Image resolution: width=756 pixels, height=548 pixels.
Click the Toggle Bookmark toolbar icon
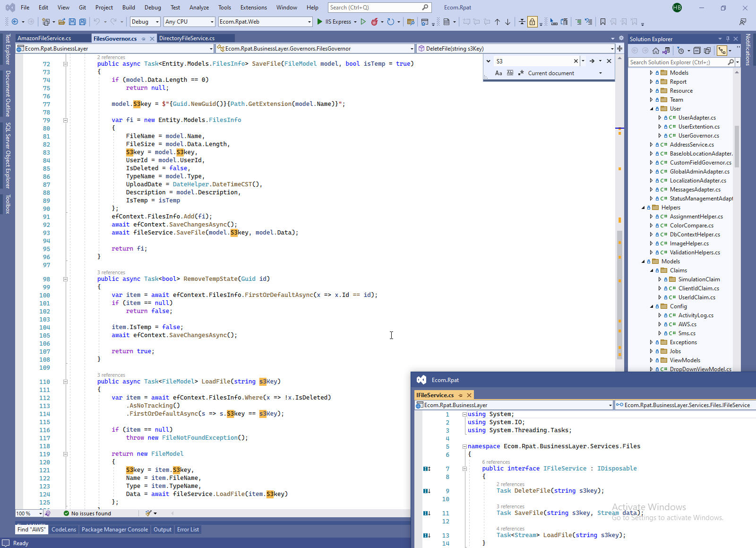click(602, 22)
